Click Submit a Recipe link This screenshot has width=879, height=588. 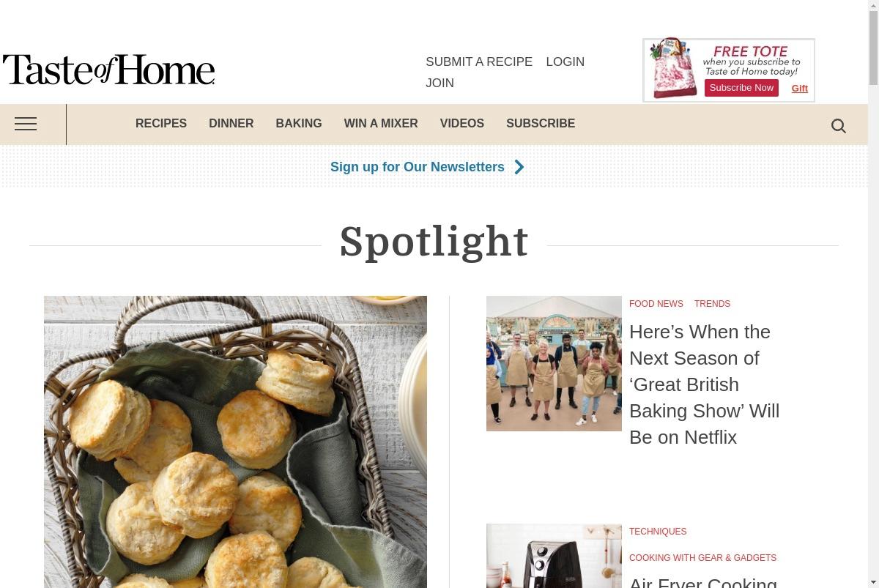click(479, 62)
